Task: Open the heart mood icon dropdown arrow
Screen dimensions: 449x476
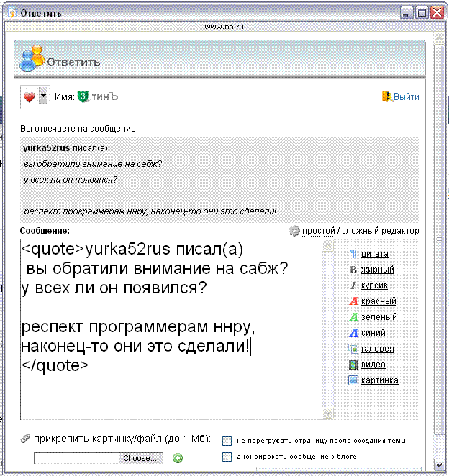Action: [x=43, y=97]
